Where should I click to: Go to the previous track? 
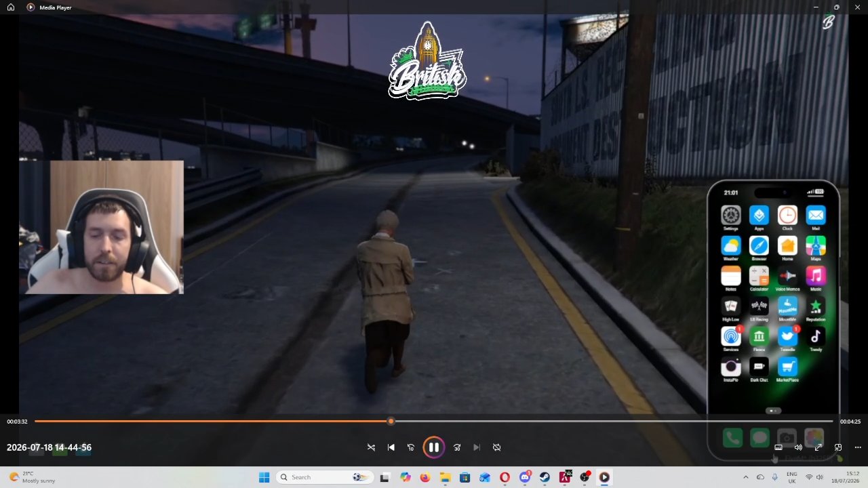tap(391, 447)
